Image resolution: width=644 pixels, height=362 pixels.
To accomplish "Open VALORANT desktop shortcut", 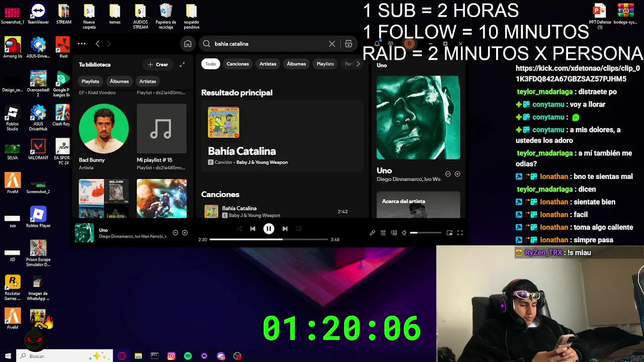I will tap(38, 150).
